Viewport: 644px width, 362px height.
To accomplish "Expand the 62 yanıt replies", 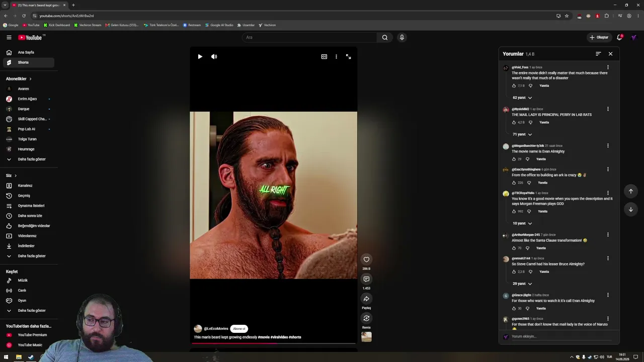I will tap(522, 98).
